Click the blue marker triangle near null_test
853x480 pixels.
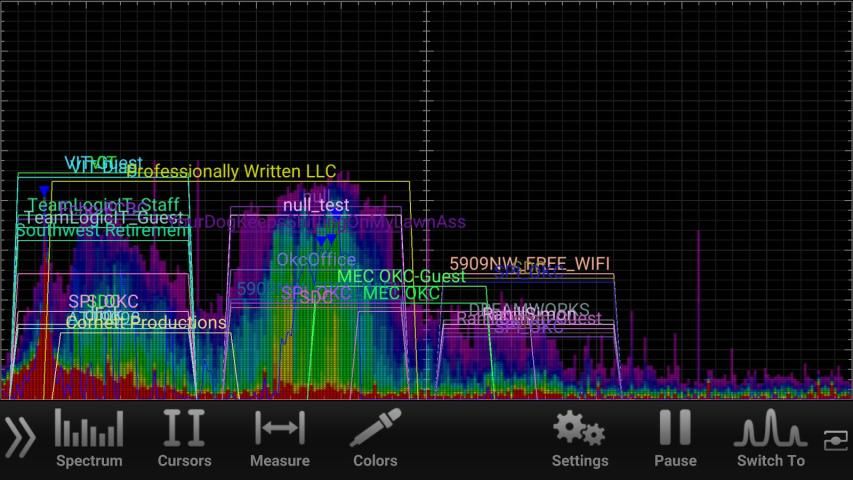pyautogui.click(x=325, y=240)
